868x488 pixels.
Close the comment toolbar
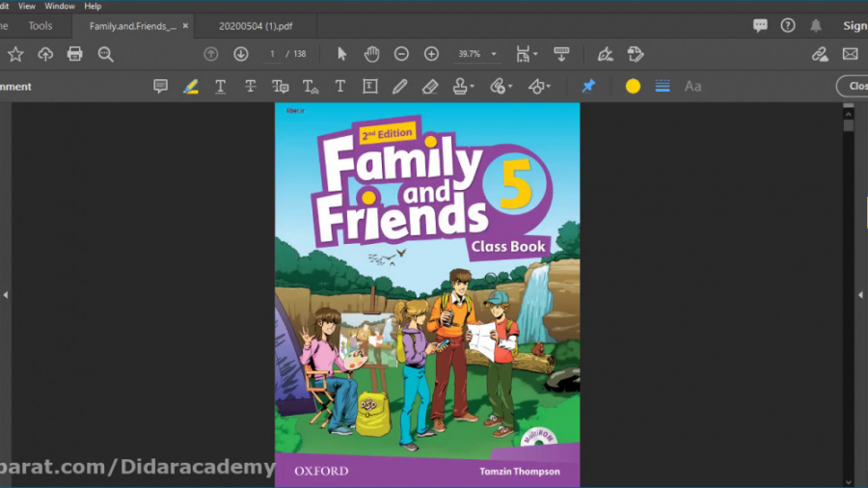coord(853,86)
